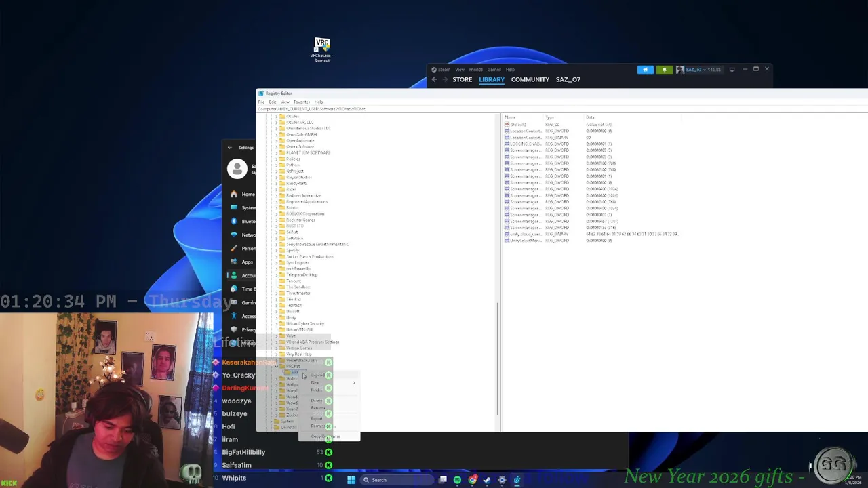
Task: Open the Settings gear on the taskbar
Action: click(502, 480)
